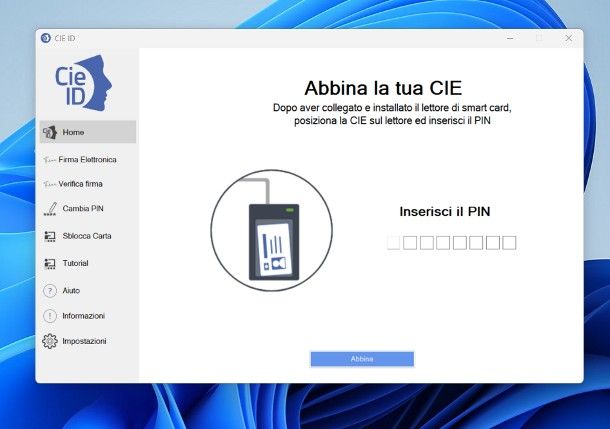Click the eighth PIN digit box
Image resolution: width=610 pixels, height=429 pixels.
point(509,243)
